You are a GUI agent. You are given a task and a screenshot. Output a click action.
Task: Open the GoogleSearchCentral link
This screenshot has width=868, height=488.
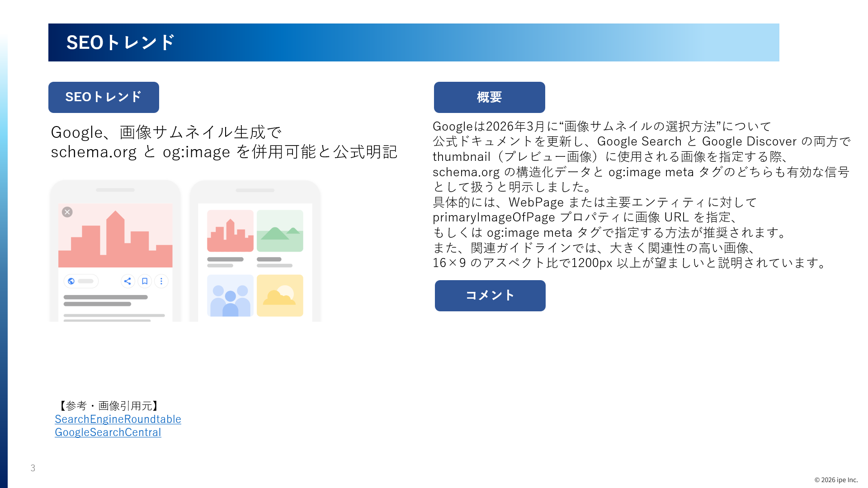point(108,432)
